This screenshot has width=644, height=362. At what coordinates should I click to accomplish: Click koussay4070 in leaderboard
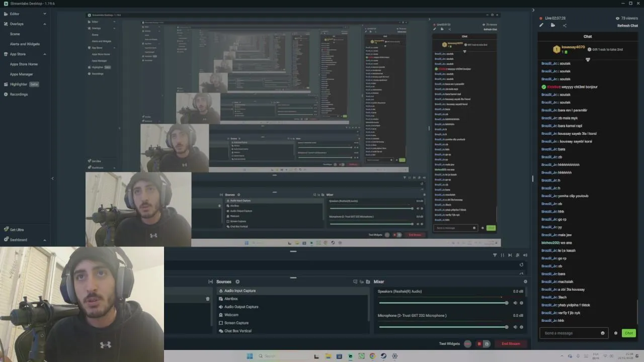point(573,47)
